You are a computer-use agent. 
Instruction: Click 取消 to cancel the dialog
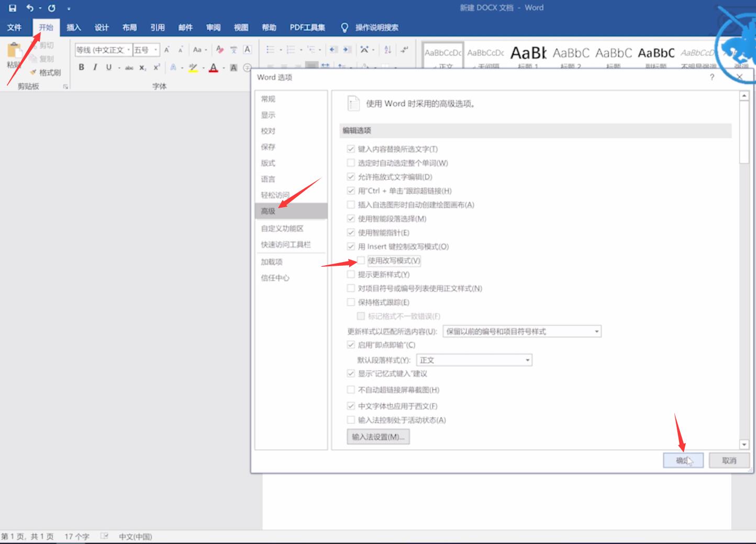pyautogui.click(x=729, y=460)
